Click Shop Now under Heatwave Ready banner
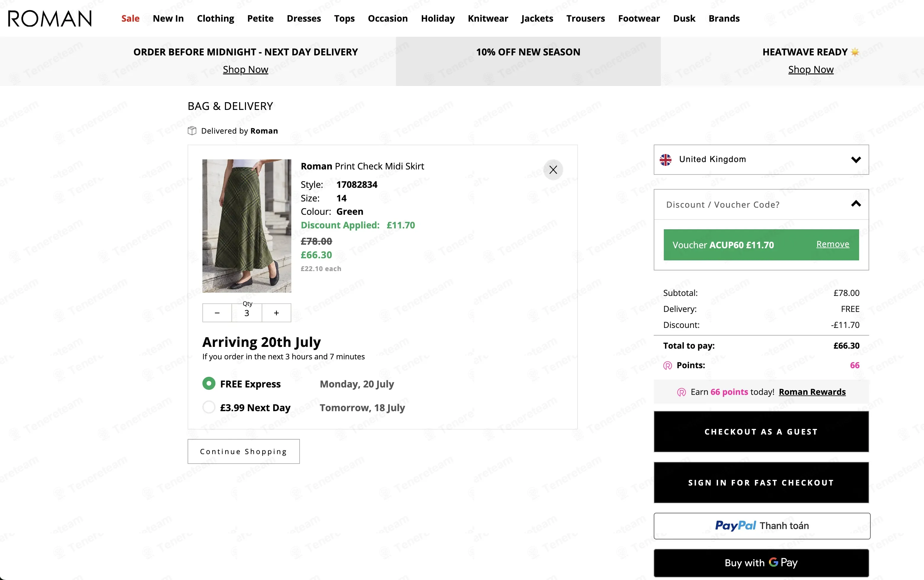Image resolution: width=924 pixels, height=580 pixels. [811, 69]
